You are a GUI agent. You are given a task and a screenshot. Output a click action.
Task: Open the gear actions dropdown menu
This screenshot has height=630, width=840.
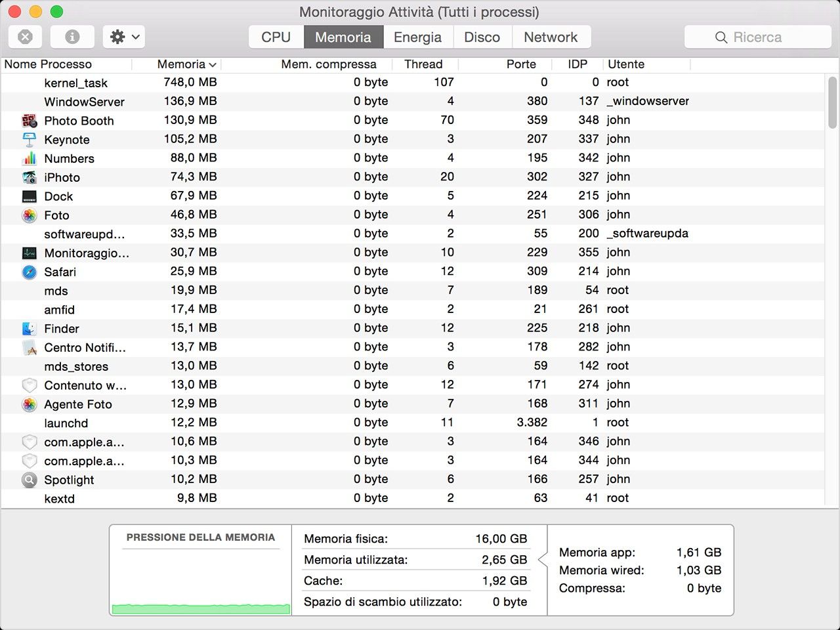(x=124, y=37)
